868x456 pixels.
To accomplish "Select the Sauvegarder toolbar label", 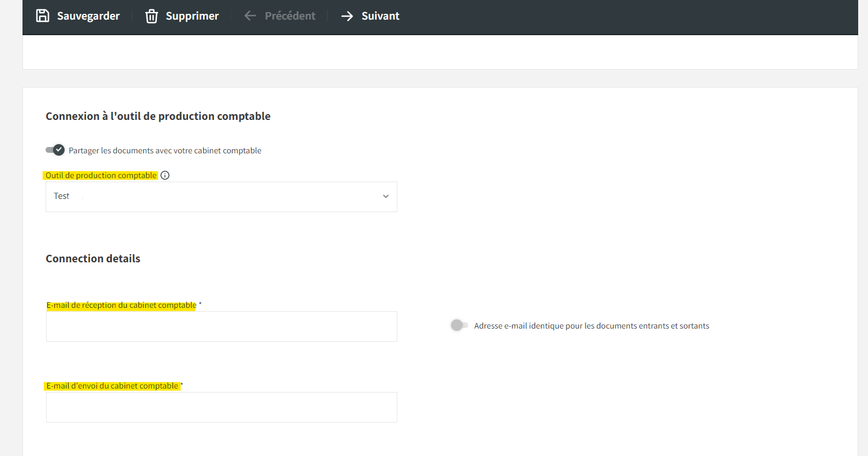I will tap(88, 16).
